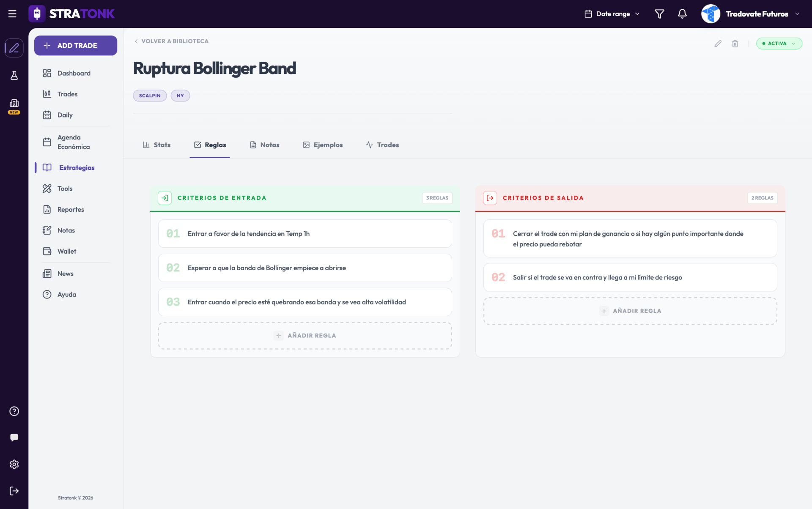
Task: Go back via Volver a Biblioteca
Action: pyautogui.click(x=171, y=41)
